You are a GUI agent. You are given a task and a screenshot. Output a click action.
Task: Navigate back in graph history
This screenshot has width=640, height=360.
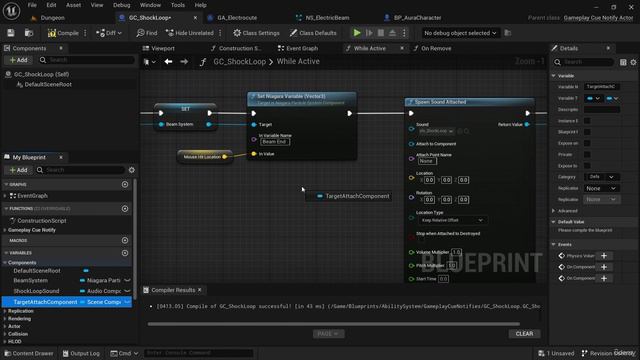[x=168, y=62]
